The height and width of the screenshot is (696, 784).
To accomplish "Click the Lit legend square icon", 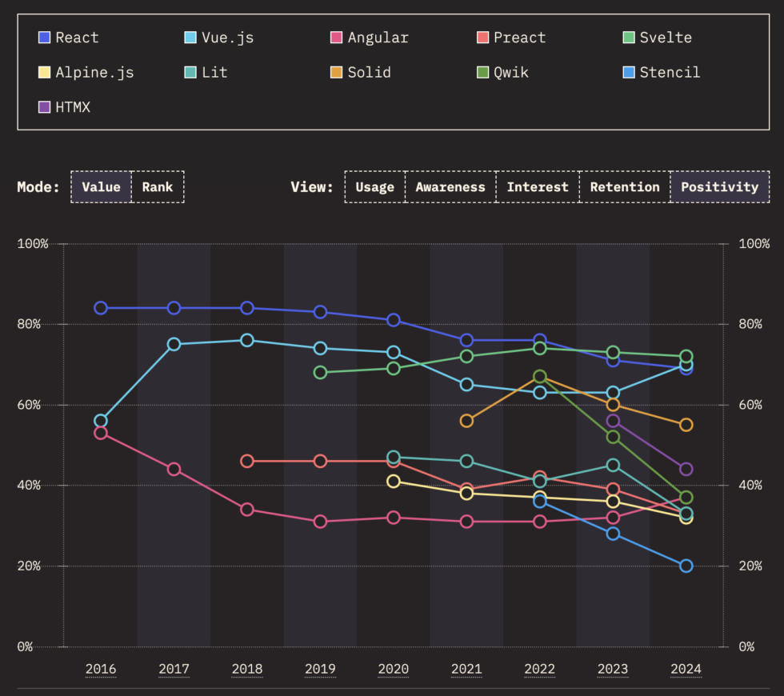I will tap(190, 73).
